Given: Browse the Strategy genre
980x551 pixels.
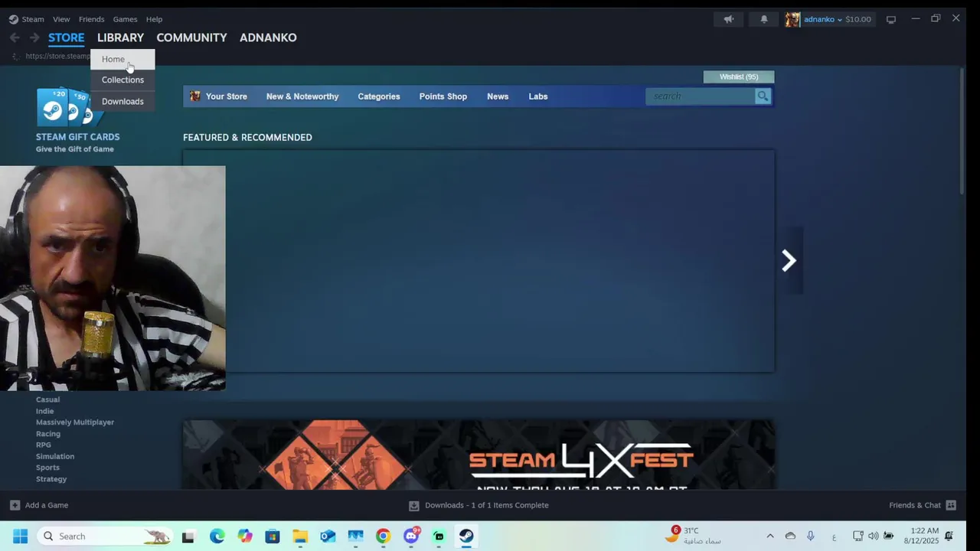Looking at the screenshot, I should point(51,479).
